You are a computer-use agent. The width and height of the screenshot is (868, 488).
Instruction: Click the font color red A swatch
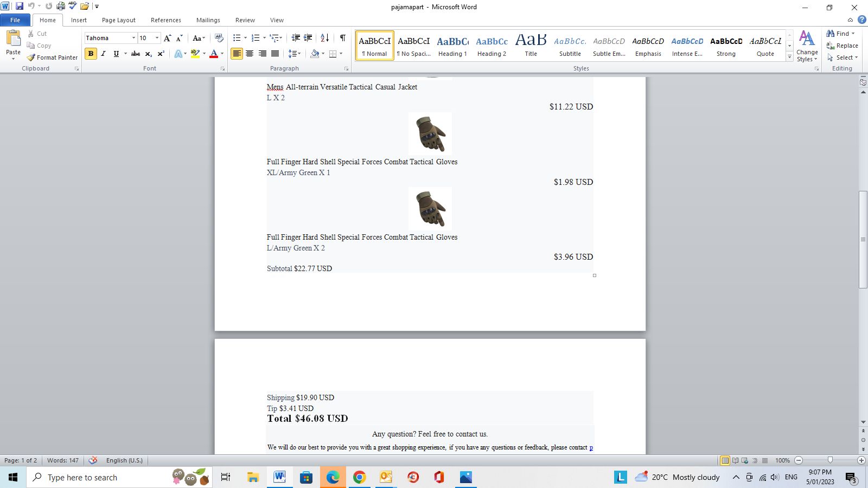pyautogui.click(x=214, y=54)
